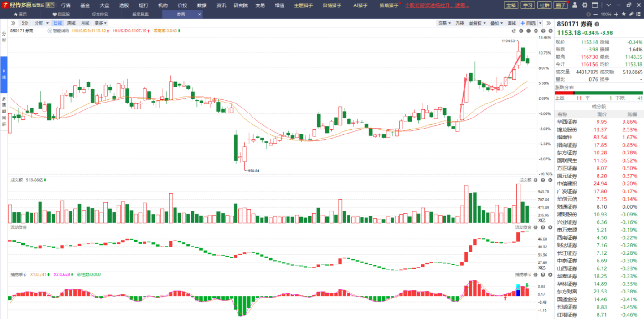Switch the chart to 5分 period

tap(25, 23)
